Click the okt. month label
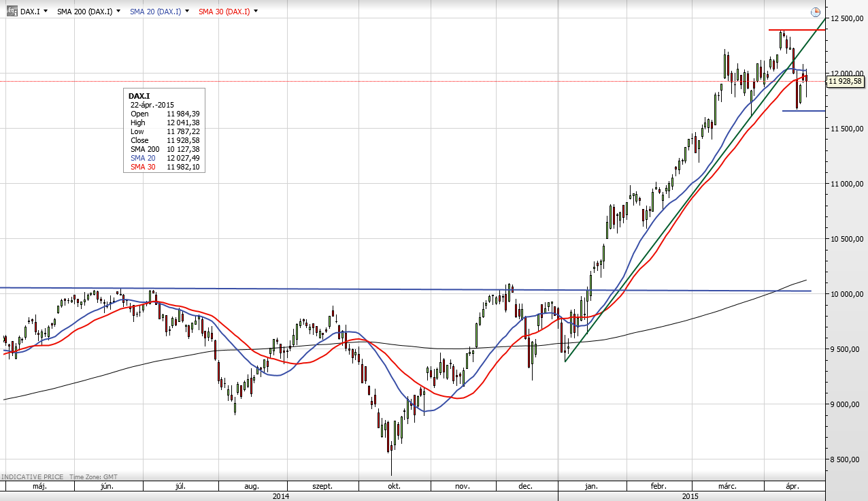The width and height of the screenshot is (868, 501). [394, 486]
